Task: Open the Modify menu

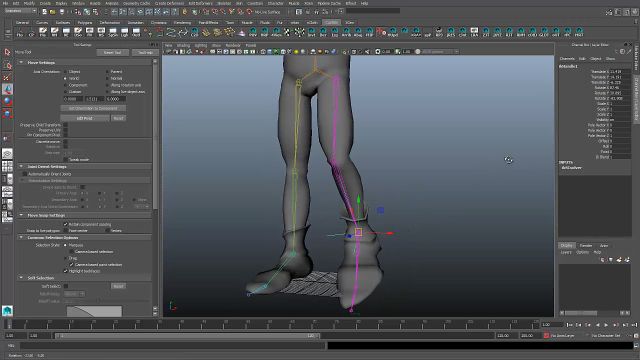Action: tap(29, 3)
